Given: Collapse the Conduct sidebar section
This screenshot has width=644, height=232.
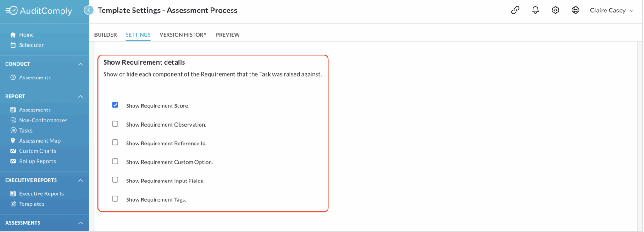Looking at the screenshot, I should (x=80, y=64).
